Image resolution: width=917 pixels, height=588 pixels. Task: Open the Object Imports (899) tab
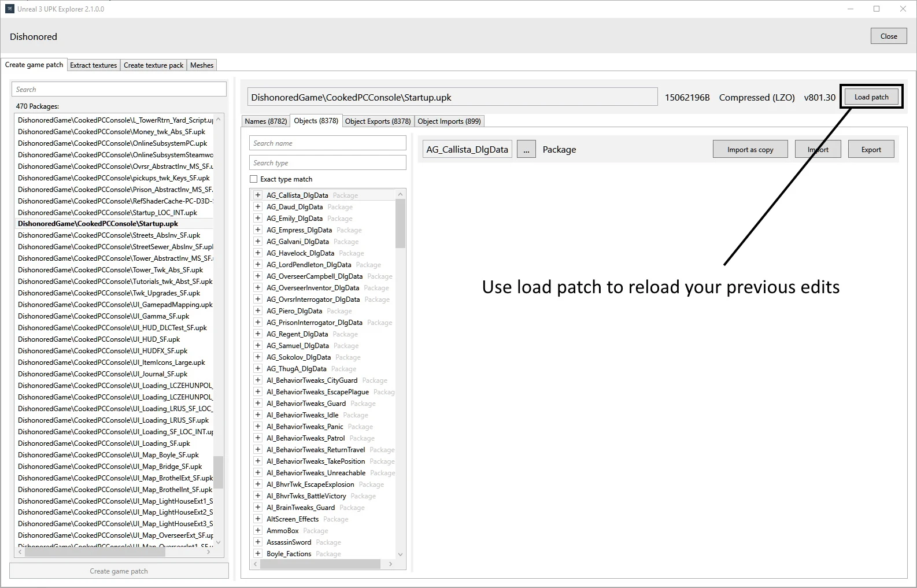[x=449, y=121]
